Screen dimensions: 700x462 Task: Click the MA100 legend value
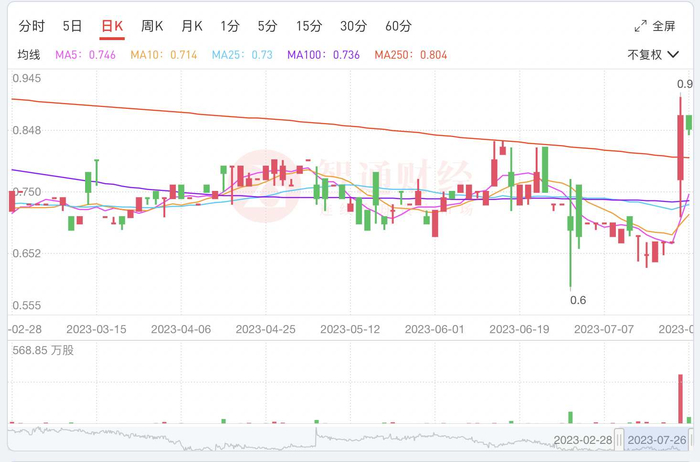[x=346, y=55]
